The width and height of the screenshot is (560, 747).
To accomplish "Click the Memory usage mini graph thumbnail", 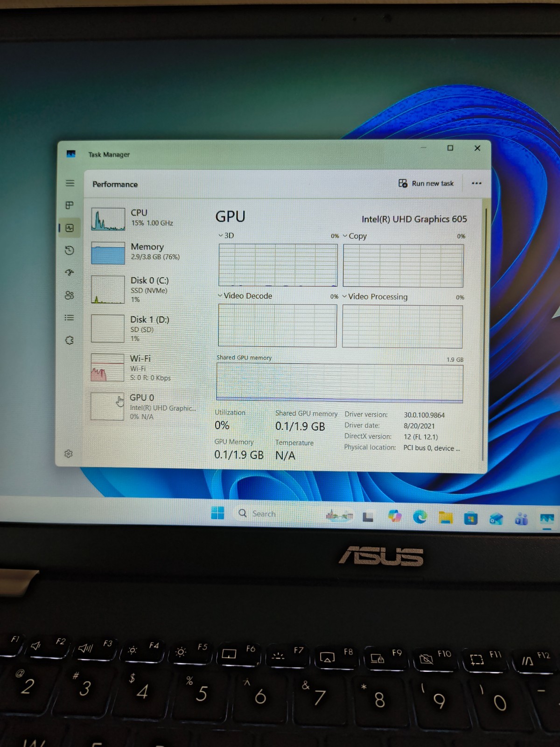I will click(x=108, y=253).
